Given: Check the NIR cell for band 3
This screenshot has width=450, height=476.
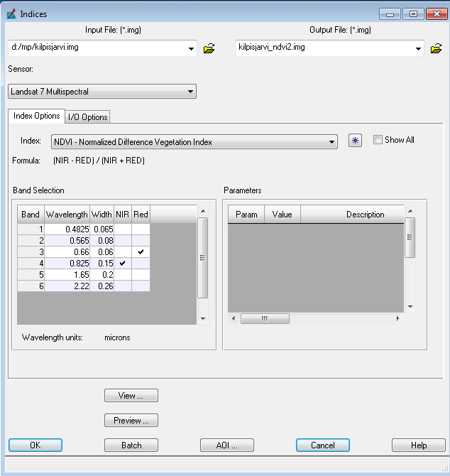Looking at the screenshot, I should point(123,252).
